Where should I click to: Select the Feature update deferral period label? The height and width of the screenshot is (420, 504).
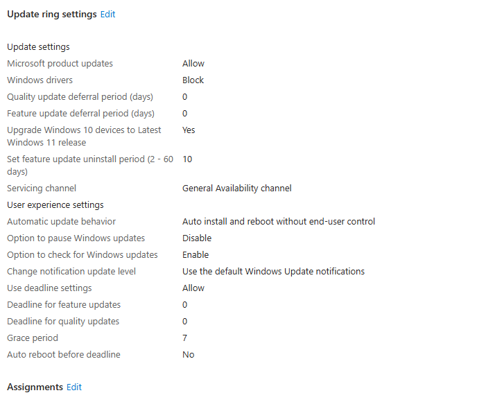(x=80, y=114)
